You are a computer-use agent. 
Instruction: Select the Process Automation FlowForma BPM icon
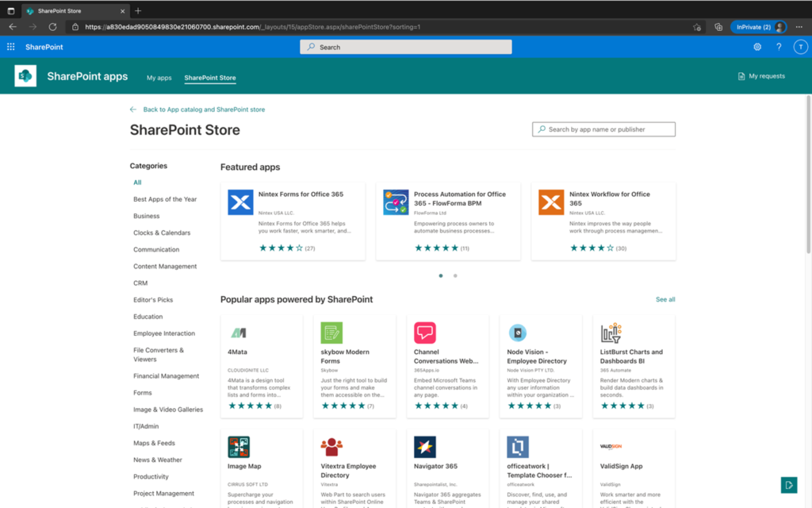click(x=396, y=202)
